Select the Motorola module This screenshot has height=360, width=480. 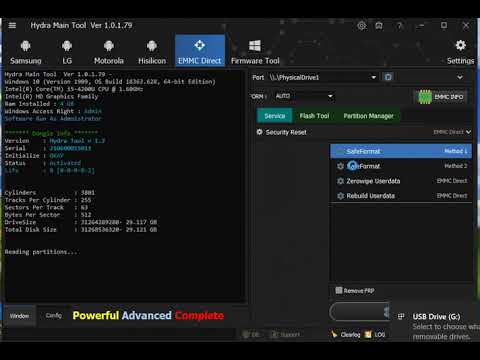[109, 52]
